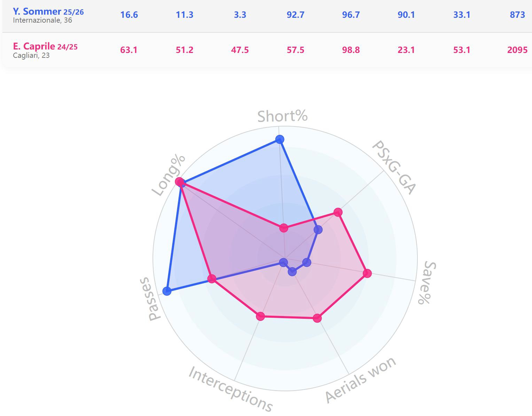Click Caprile's pink Aerials won radar point
The image size is (532, 416).
click(317, 318)
